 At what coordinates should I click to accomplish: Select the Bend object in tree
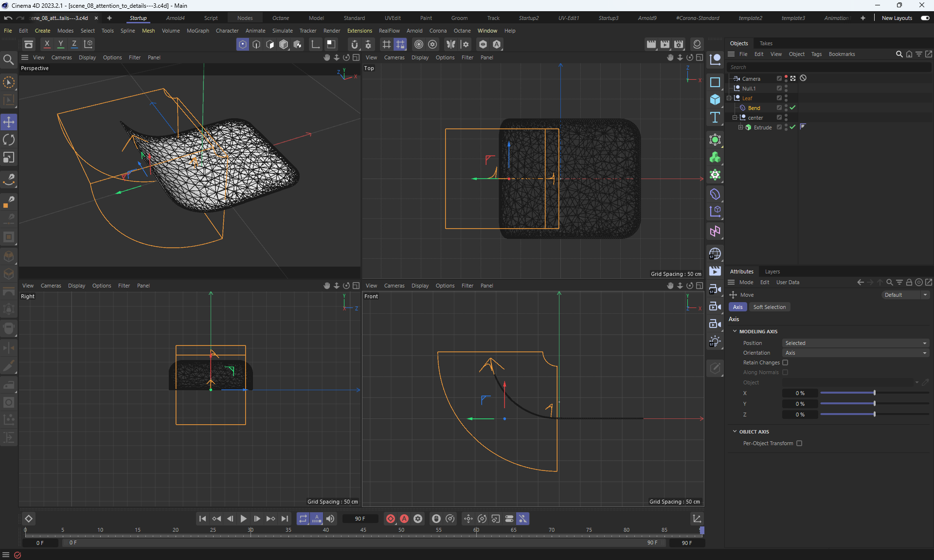pyautogui.click(x=754, y=108)
